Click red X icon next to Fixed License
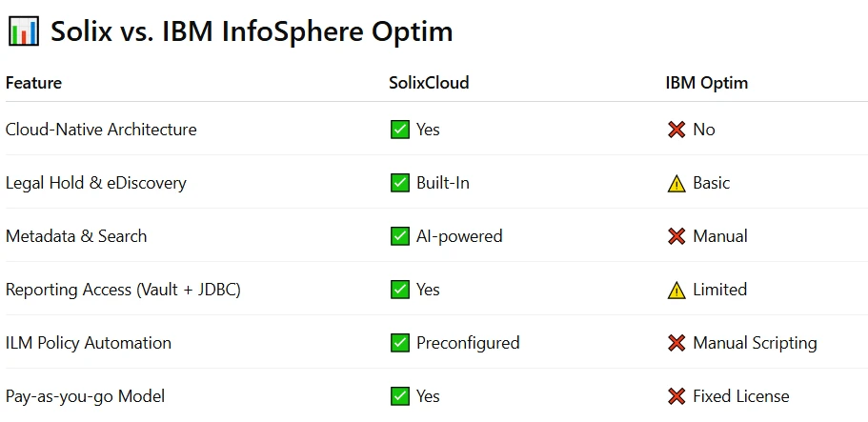 click(x=676, y=396)
